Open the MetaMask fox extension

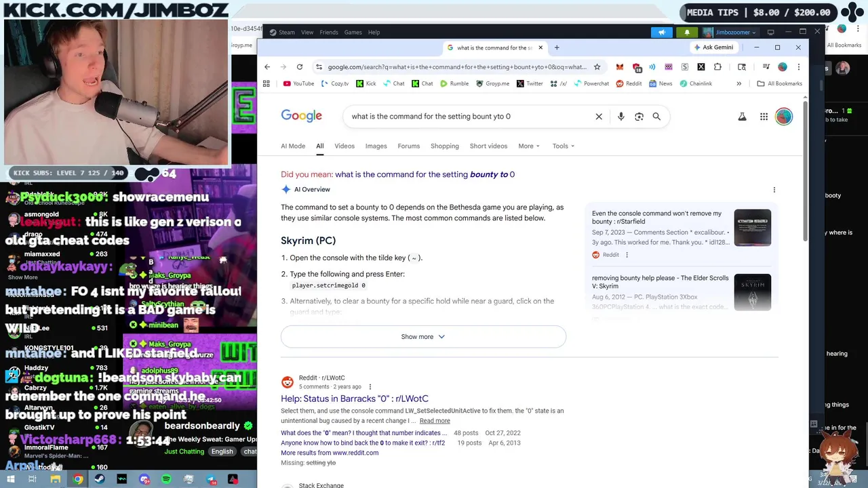(620, 66)
